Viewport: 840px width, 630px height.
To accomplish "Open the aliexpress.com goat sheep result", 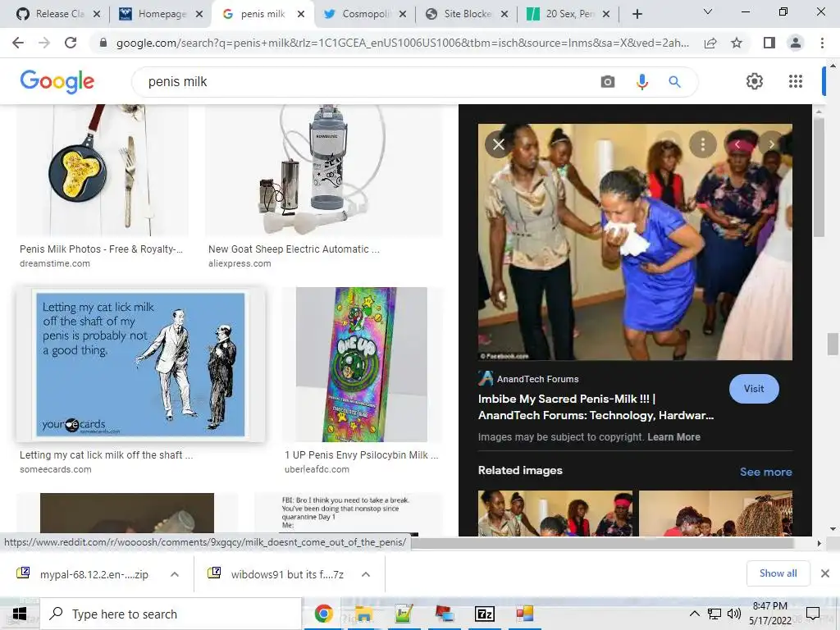I will pos(294,256).
